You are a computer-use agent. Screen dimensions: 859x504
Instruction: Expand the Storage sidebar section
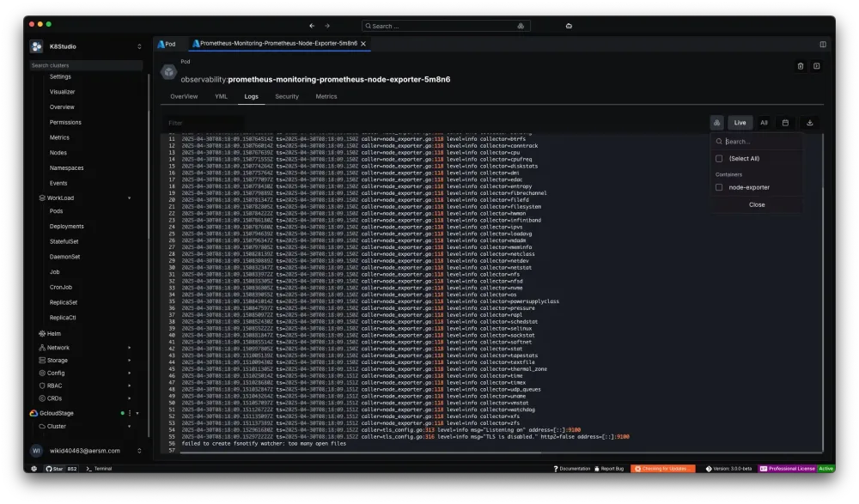(58, 361)
